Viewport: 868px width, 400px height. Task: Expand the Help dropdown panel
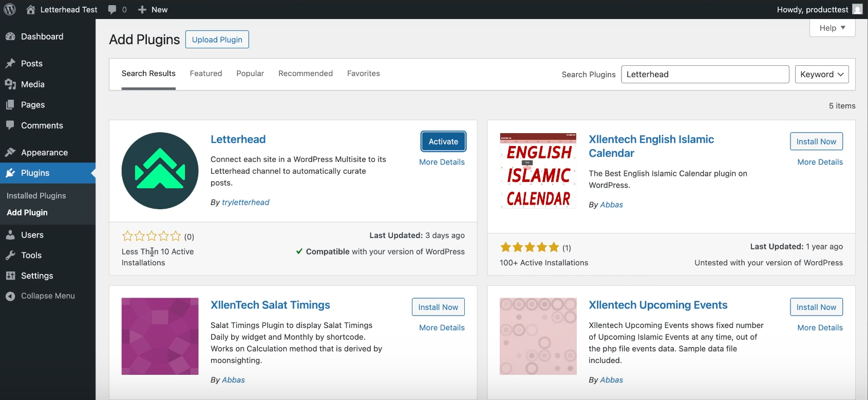point(832,28)
